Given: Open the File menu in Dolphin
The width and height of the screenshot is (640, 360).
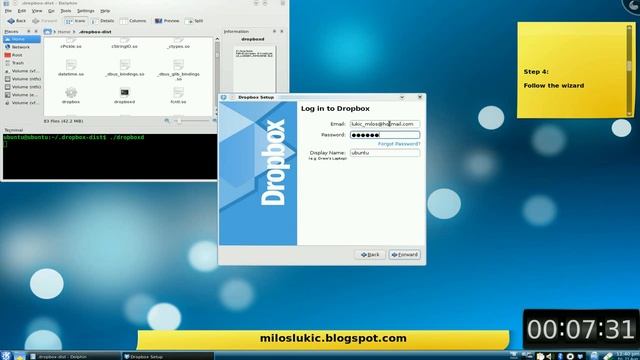Looking at the screenshot, I should (x=8, y=11).
